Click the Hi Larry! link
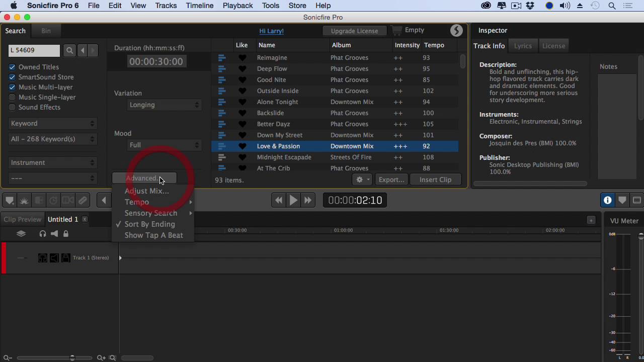This screenshot has width=644, height=362. point(271,31)
